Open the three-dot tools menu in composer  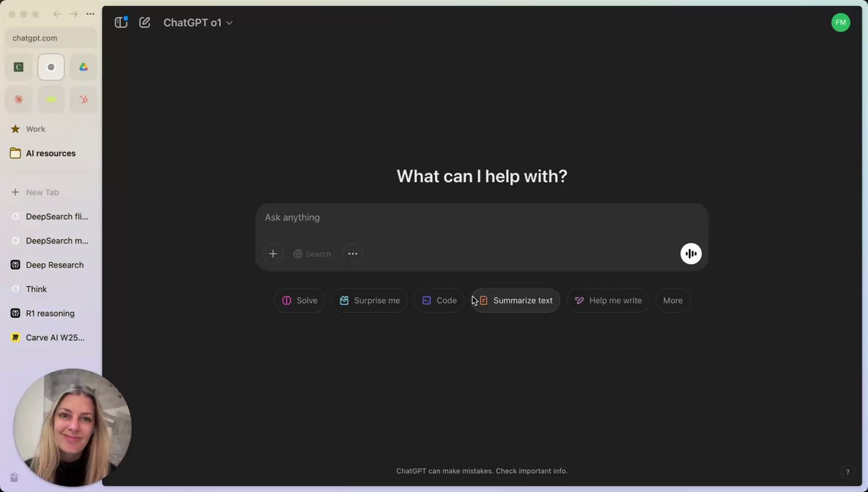[353, 254]
